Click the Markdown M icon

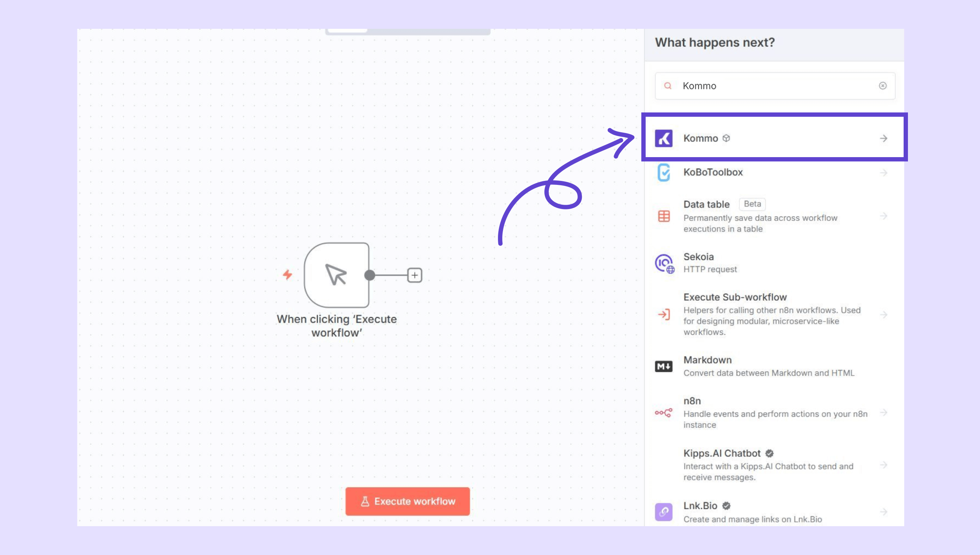663,366
